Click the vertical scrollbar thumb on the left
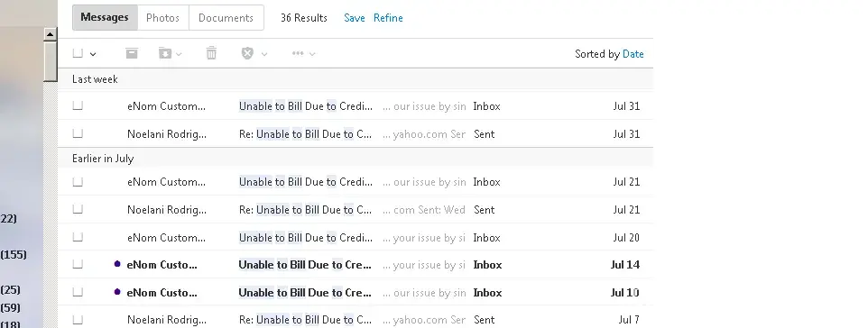Screen dimensions: 868x328 (51, 61)
